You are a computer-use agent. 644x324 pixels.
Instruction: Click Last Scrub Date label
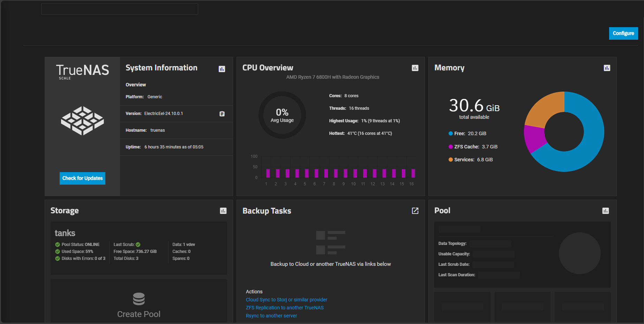pos(454,264)
